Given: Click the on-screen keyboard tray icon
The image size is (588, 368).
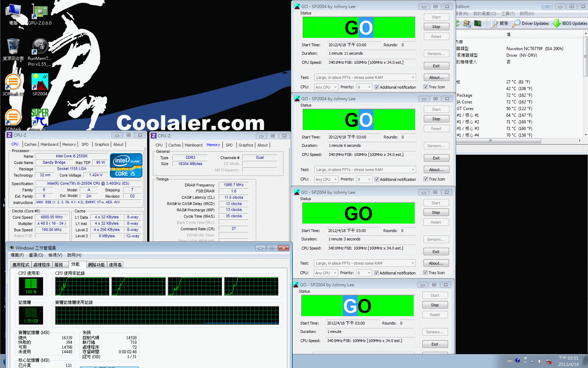Looking at the screenshot, I should [510, 361].
